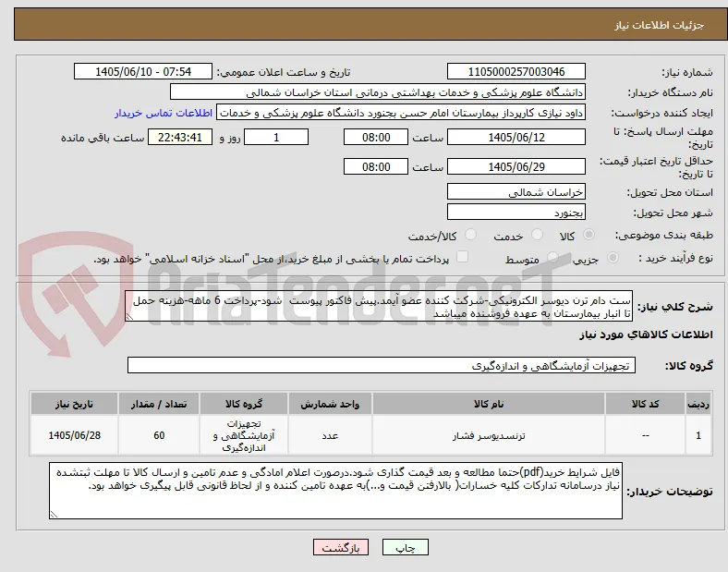
Task: Click the چاپ print button
Action: point(406,547)
